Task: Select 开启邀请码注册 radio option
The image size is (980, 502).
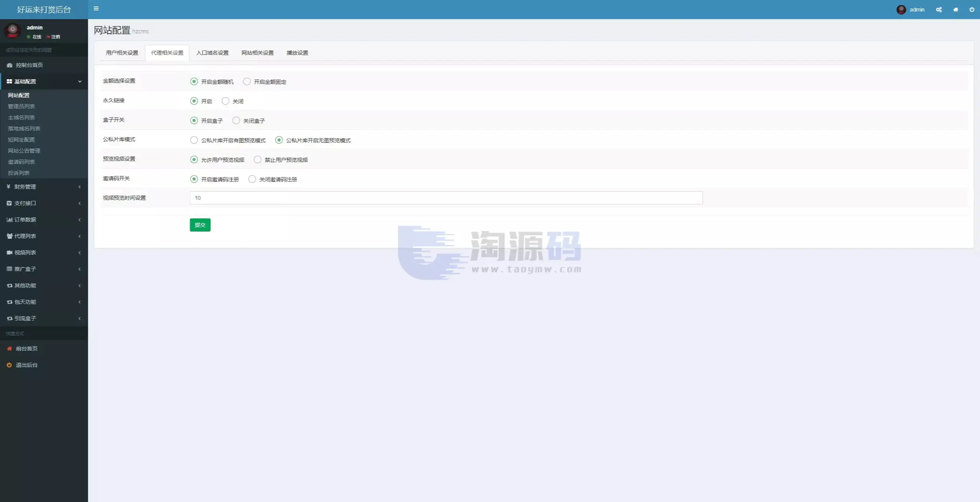Action: 194,179
